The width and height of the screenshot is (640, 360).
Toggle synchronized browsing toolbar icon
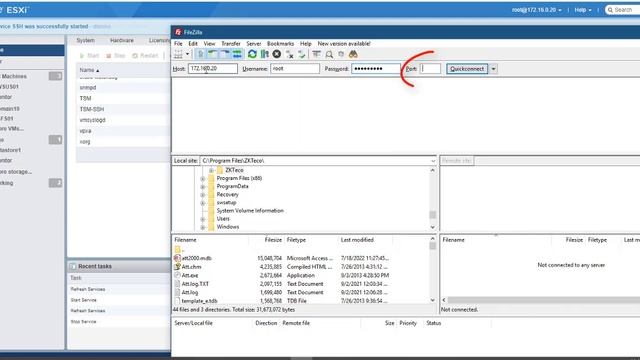tap(341, 54)
